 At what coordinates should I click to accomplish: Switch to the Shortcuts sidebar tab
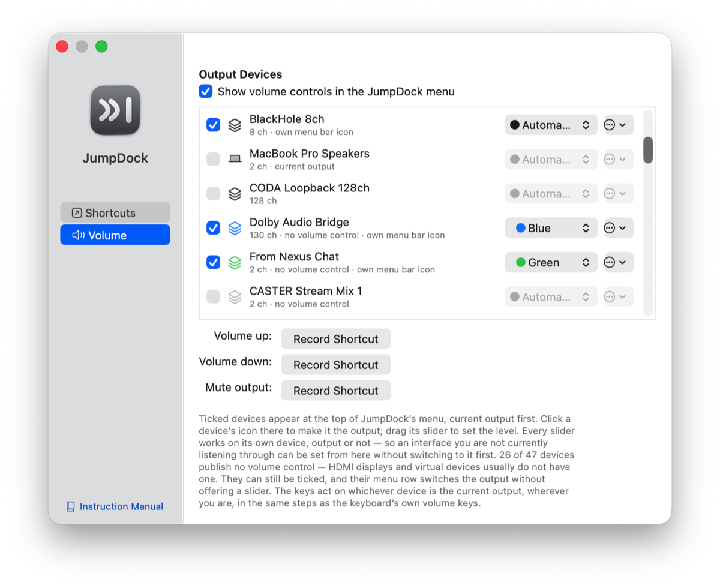click(x=115, y=213)
